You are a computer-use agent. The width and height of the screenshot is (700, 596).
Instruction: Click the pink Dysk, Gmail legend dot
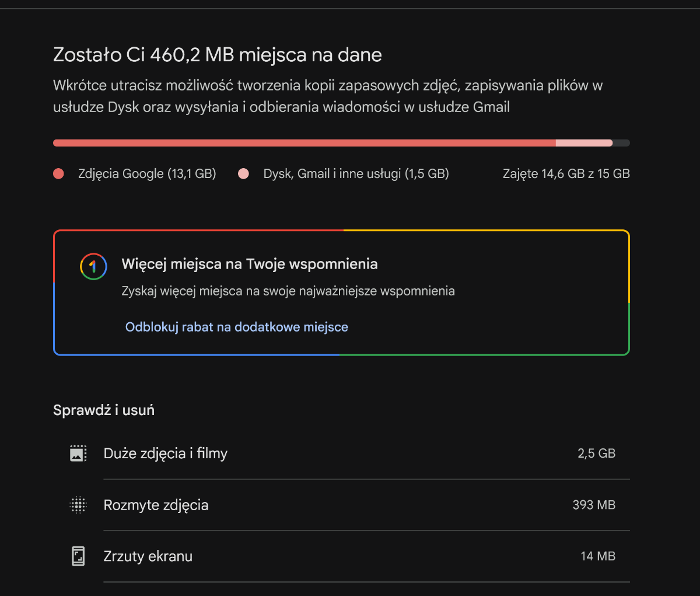(x=244, y=174)
